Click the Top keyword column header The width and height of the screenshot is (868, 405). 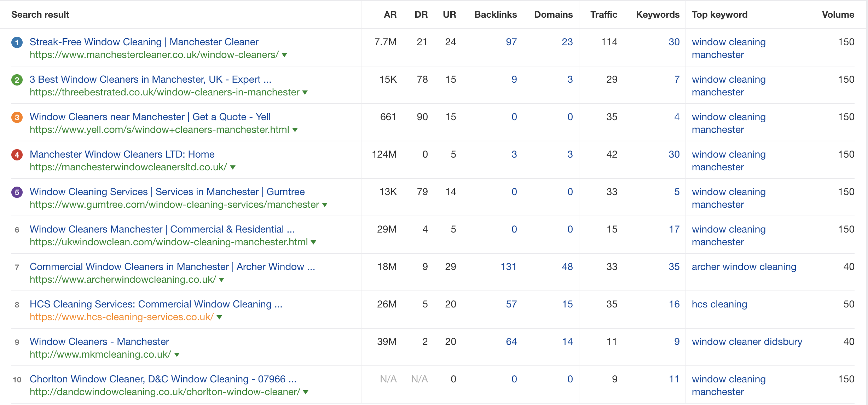click(x=719, y=14)
